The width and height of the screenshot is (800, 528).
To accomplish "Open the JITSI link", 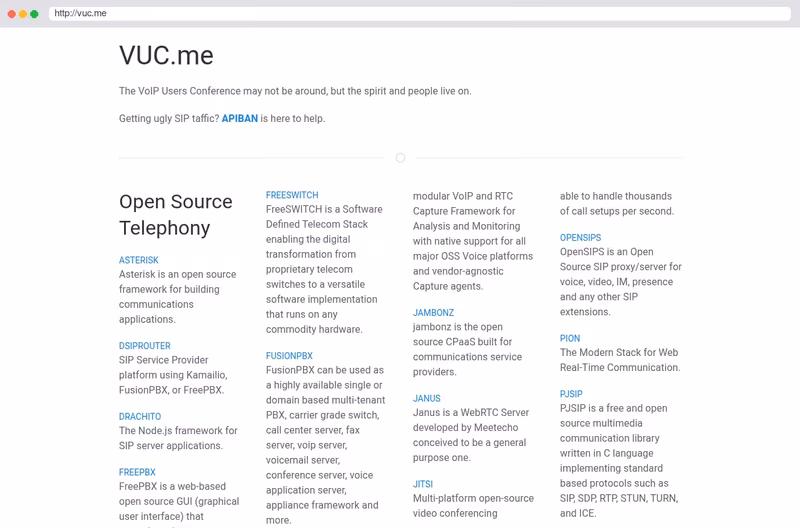I will pos(422,484).
